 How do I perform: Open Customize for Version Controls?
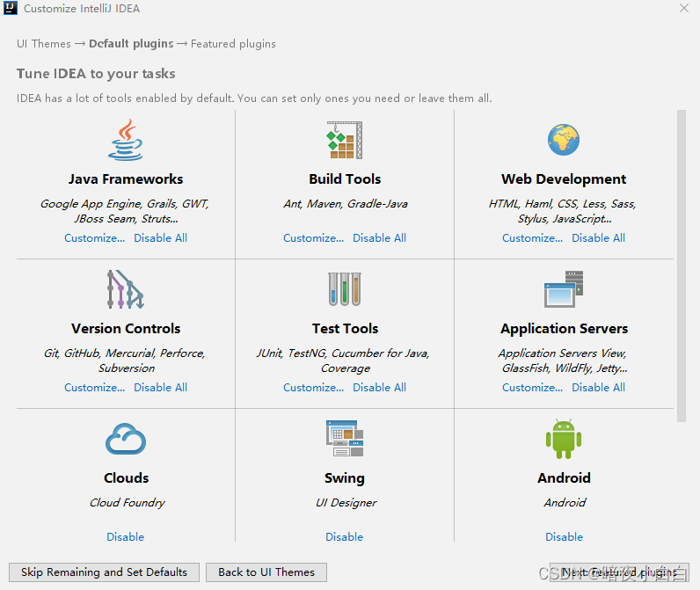(95, 388)
